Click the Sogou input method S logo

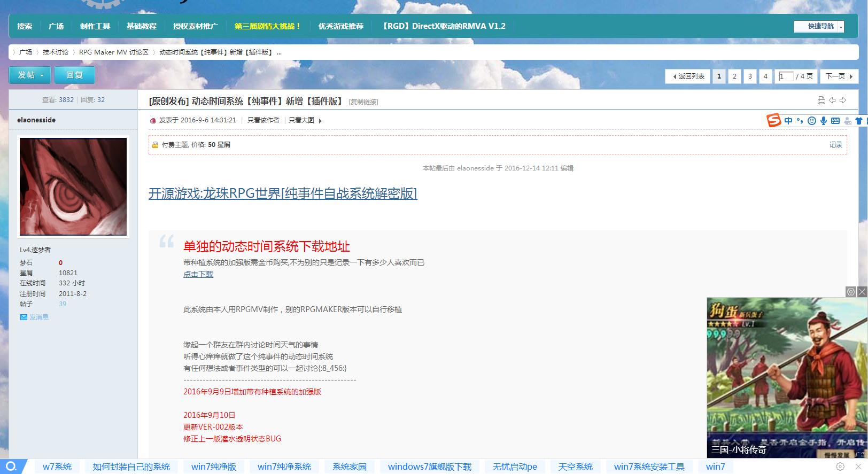pyautogui.click(x=774, y=121)
